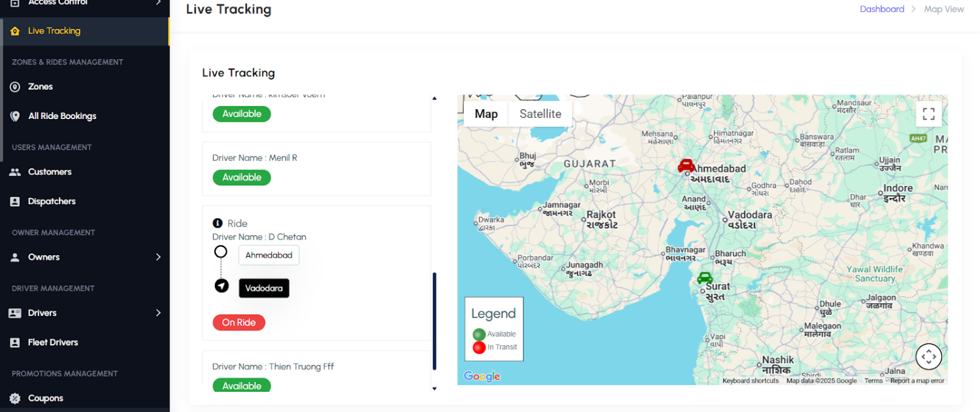Click Report a map error

click(x=917, y=381)
